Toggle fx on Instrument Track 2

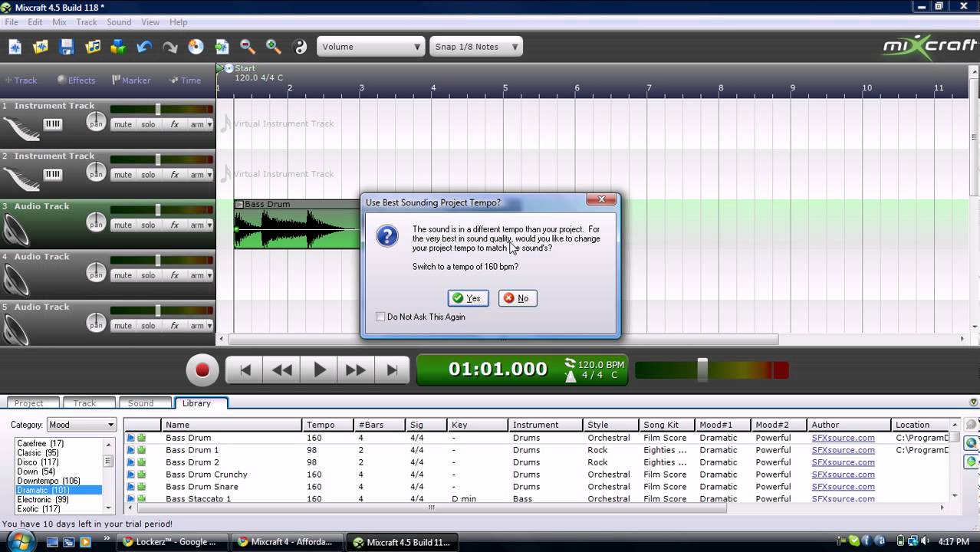[x=174, y=175]
